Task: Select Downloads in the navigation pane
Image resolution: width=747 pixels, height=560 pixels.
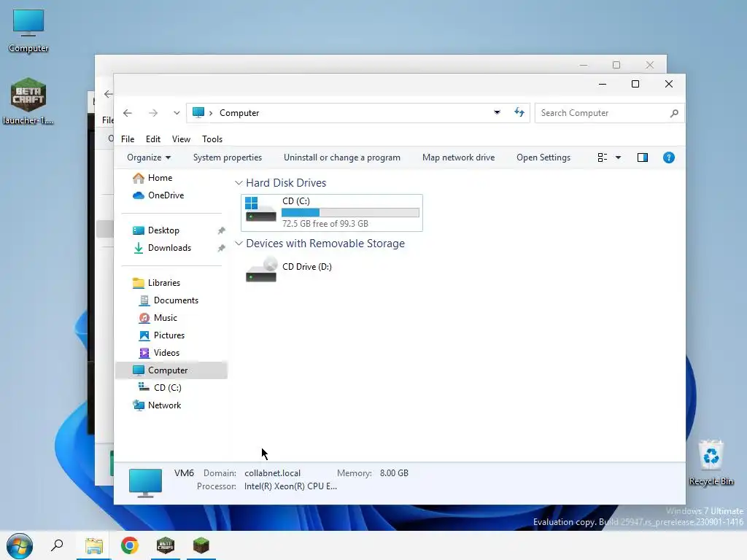Action: click(x=169, y=248)
